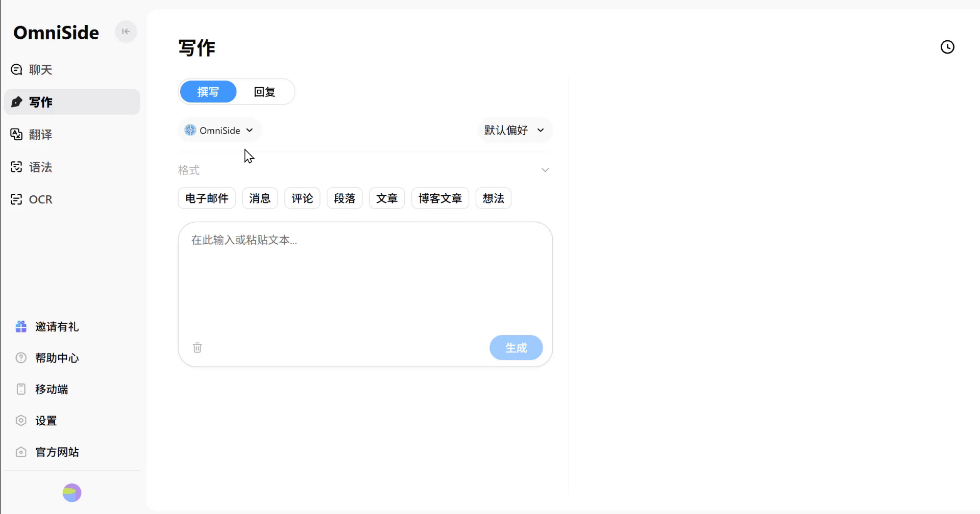Open the Chat (聊天) section

(40, 70)
